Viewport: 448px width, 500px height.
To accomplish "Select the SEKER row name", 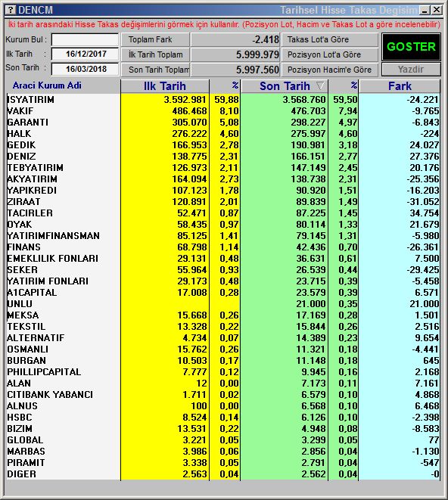I will tap(23, 270).
